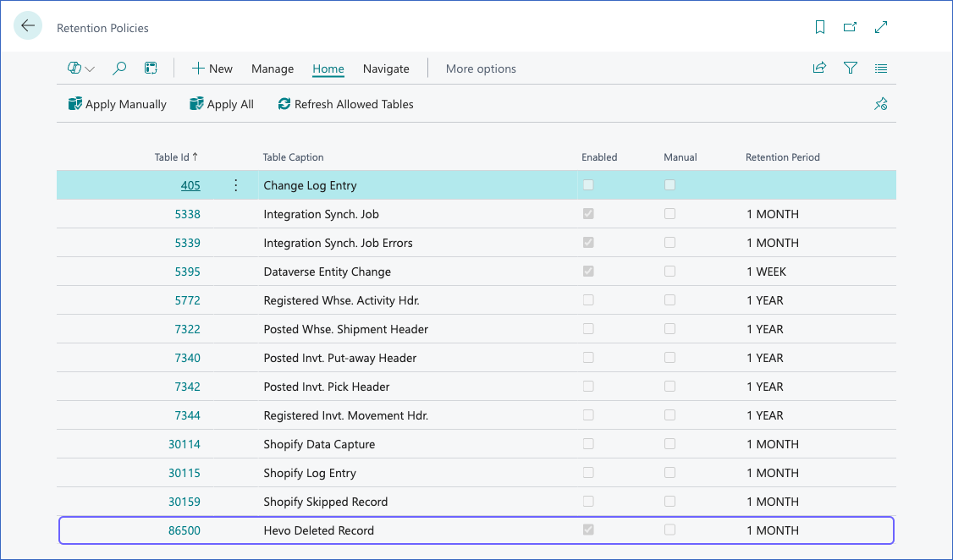Viewport: 953px width, 560px height.
Task: Click Apply Manually button
Action: click(x=118, y=104)
